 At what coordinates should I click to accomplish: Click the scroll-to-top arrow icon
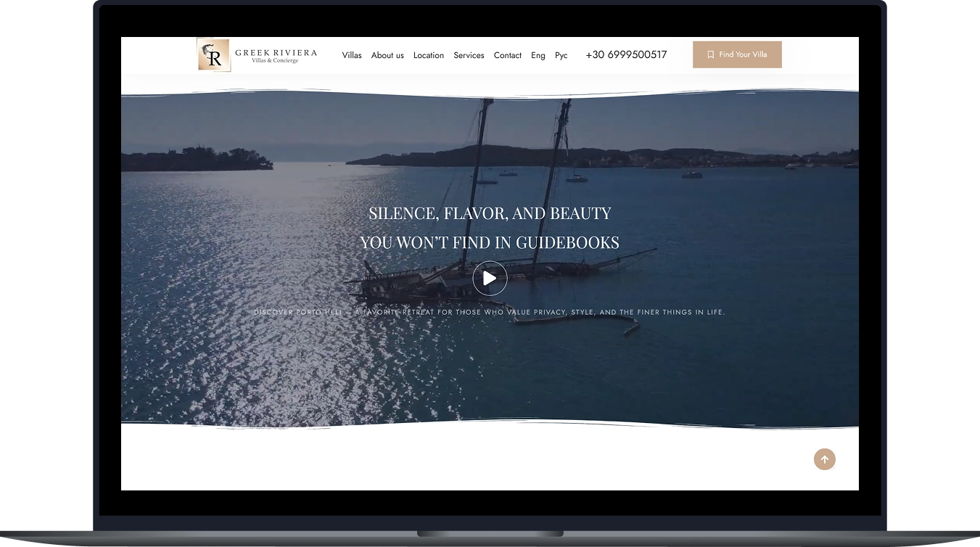(824, 459)
